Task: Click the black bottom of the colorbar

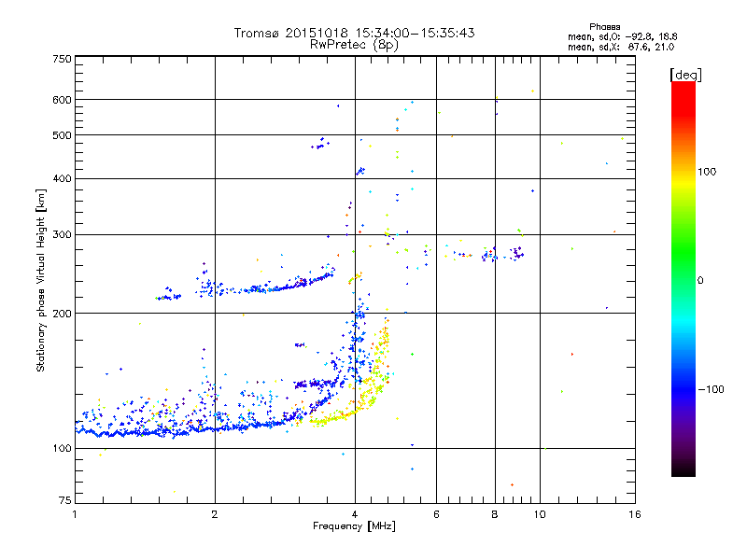Action: click(x=684, y=469)
